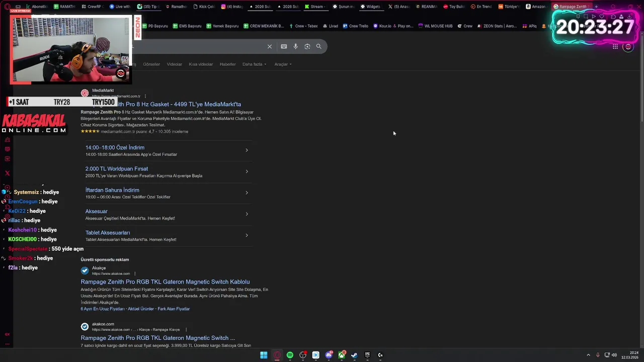Viewport: 644px width, 362px height.
Task: Open Opera GX from the taskbar
Action: click(277, 355)
